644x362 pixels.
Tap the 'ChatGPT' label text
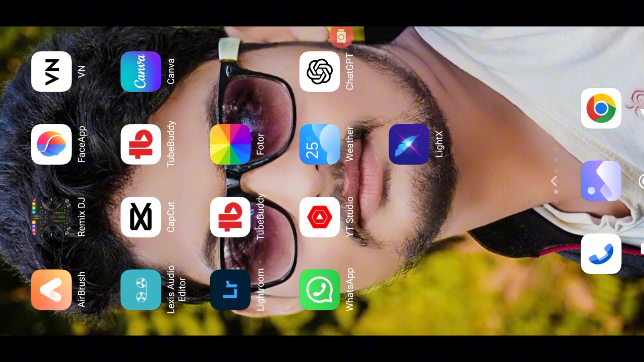click(x=350, y=71)
